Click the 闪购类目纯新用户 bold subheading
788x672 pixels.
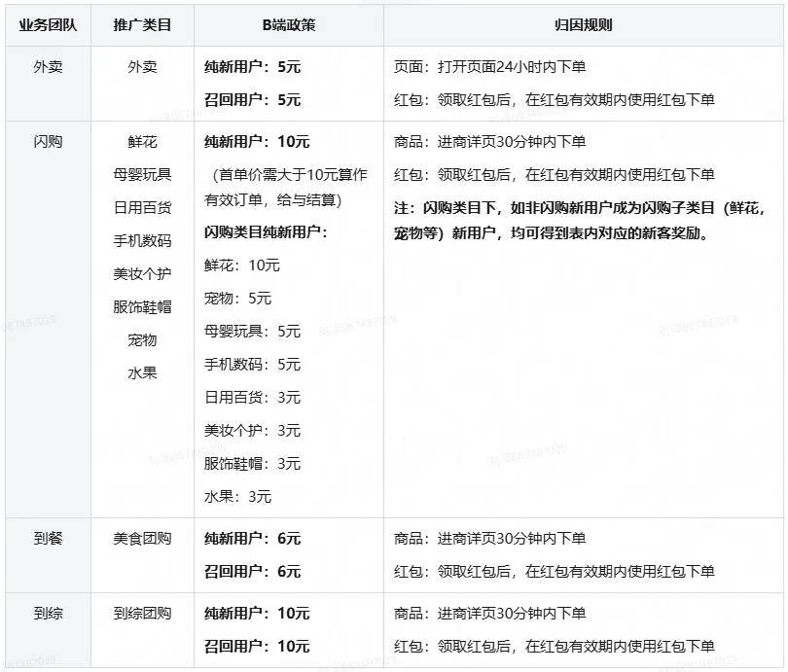[266, 232]
